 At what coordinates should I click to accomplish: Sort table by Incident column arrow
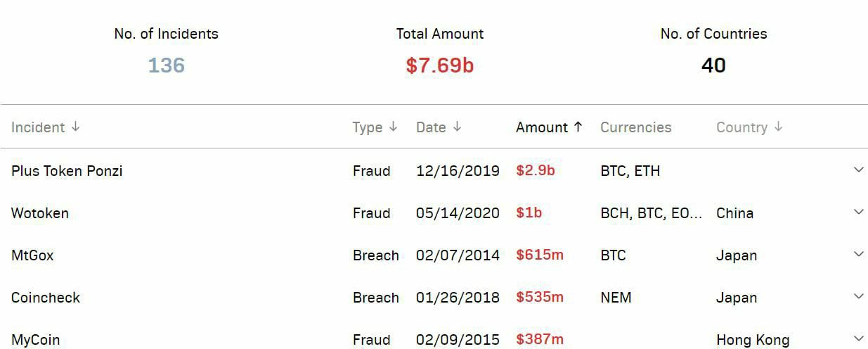76,127
